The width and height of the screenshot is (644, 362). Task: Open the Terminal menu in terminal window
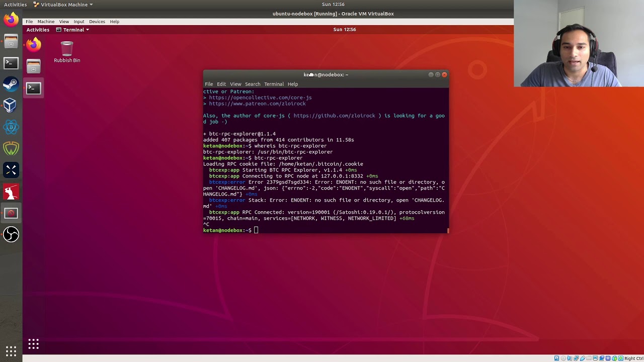[274, 84]
